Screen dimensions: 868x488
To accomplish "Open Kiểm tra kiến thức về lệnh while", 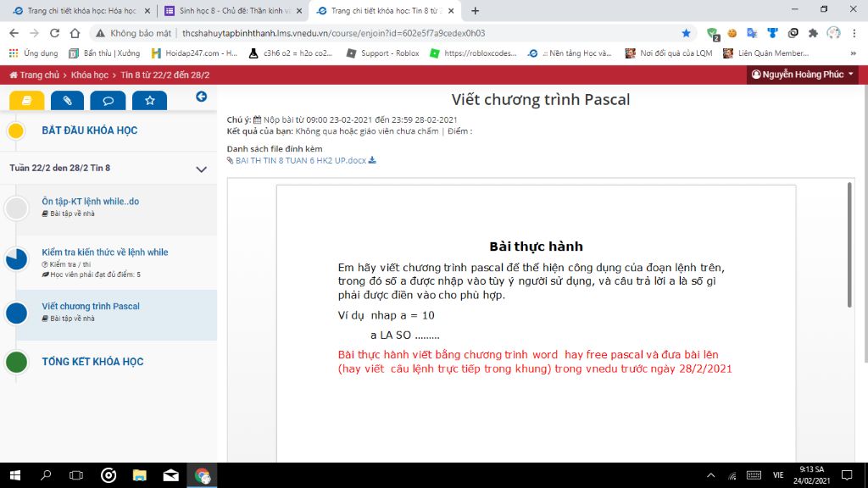I will [104, 252].
